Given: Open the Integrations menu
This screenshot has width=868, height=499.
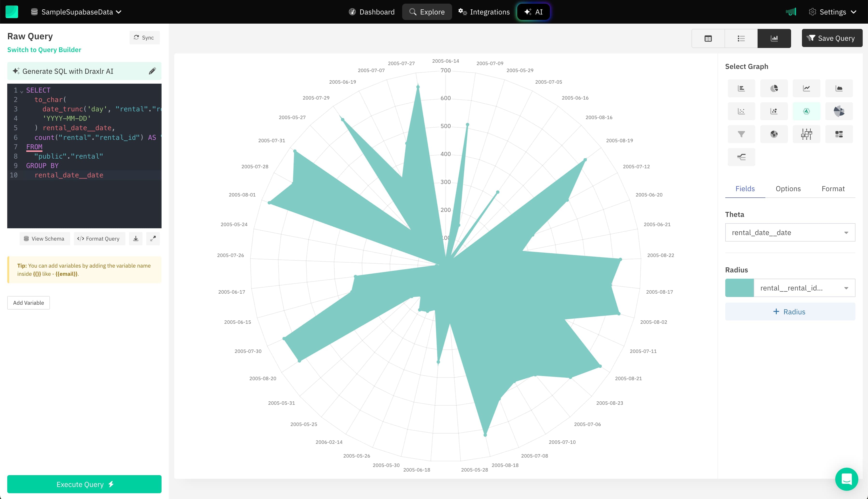Looking at the screenshot, I should pos(484,12).
